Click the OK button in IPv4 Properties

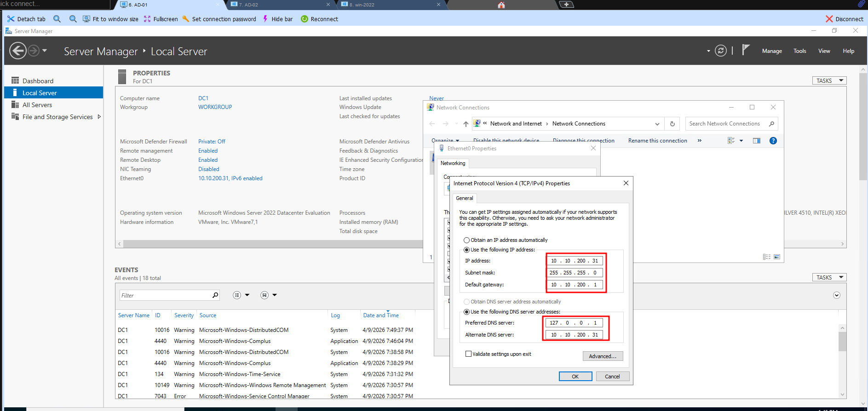(575, 377)
